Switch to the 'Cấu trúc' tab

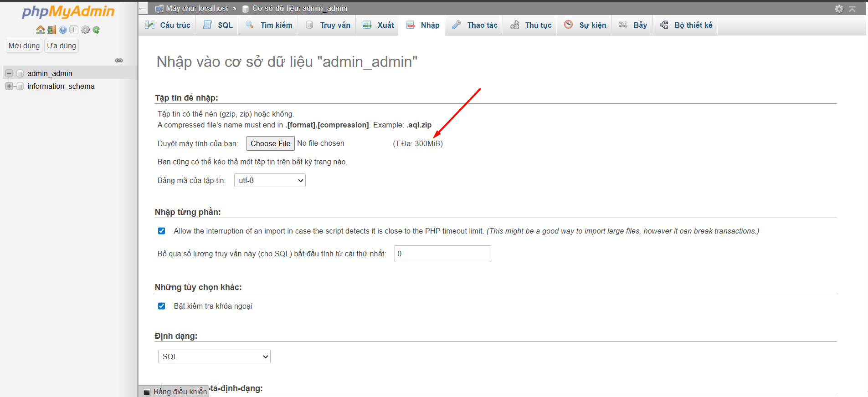coord(168,25)
